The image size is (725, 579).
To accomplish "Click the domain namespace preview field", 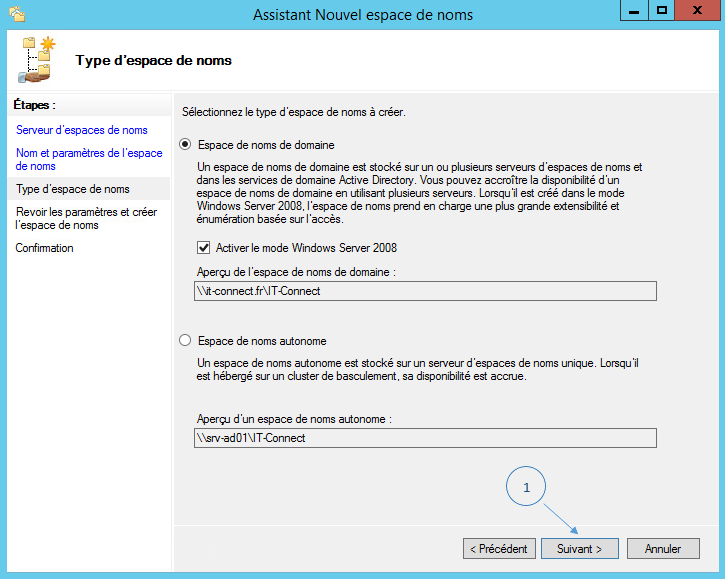I will (425, 291).
